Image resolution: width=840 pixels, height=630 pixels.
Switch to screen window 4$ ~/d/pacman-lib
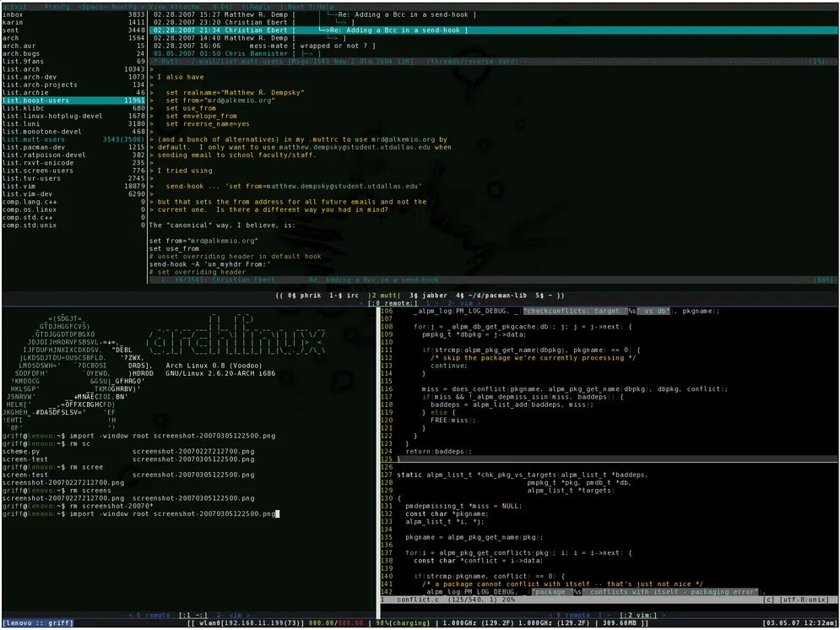pyautogui.click(x=492, y=296)
